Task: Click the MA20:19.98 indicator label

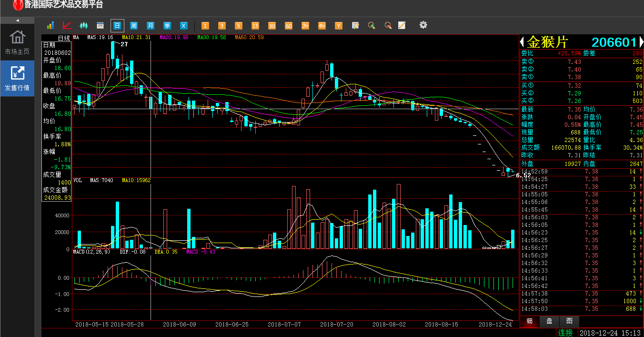Action: [174, 37]
